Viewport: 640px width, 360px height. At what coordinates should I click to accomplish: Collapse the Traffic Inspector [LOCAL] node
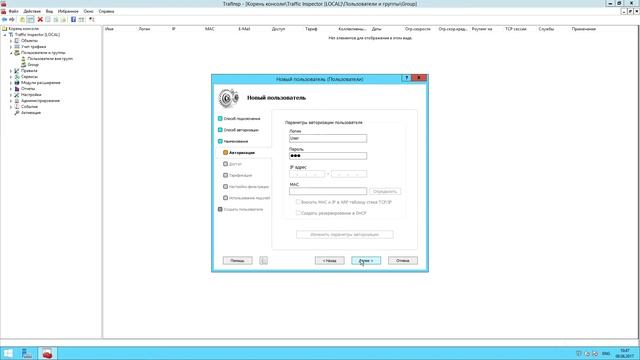[5, 35]
